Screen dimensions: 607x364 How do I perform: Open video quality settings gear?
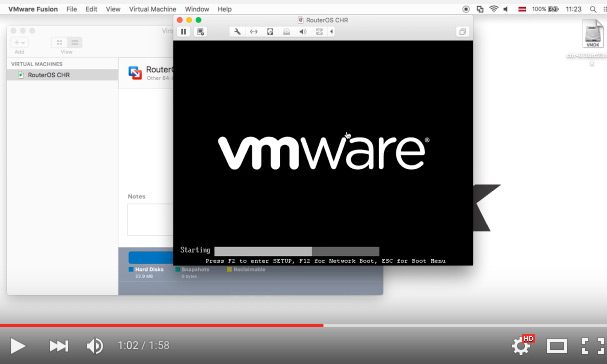522,345
